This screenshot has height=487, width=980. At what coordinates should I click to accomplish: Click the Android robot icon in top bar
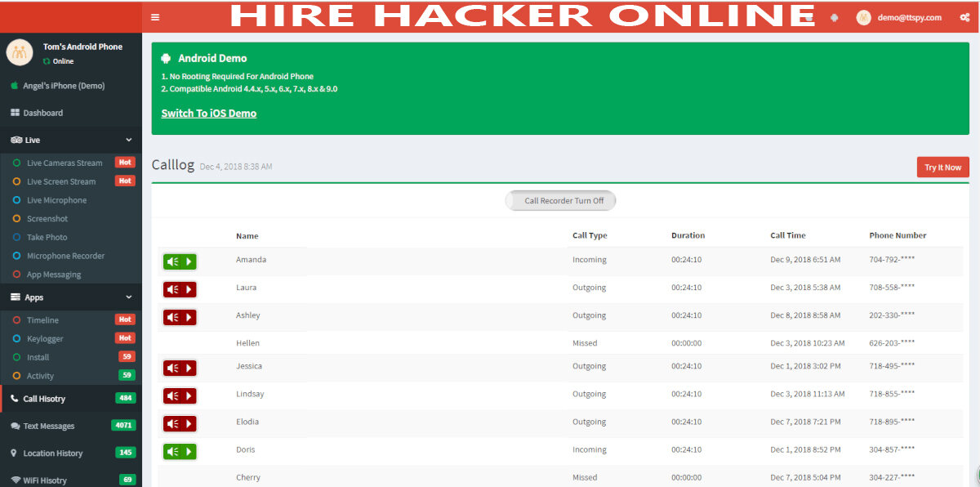pos(834,17)
